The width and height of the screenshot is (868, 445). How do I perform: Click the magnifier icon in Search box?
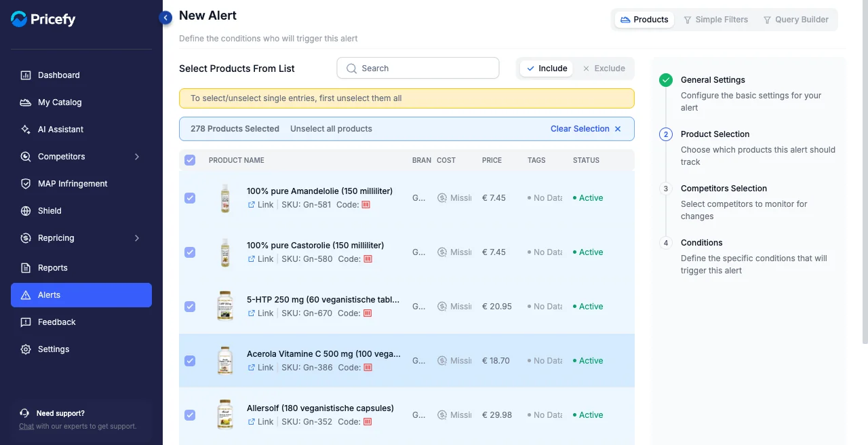(x=351, y=69)
